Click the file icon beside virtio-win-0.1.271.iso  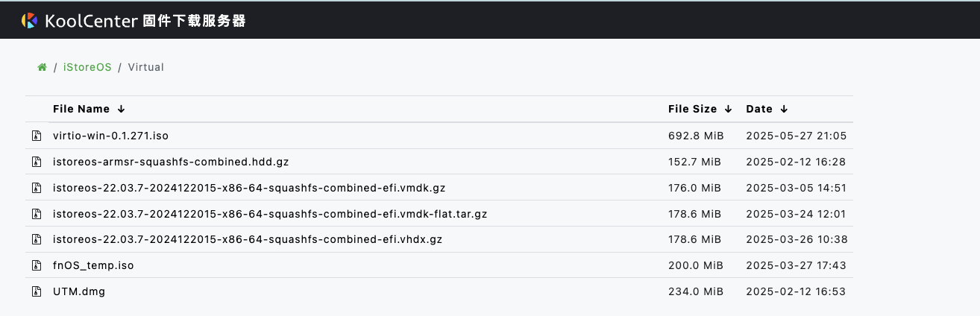click(x=35, y=136)
